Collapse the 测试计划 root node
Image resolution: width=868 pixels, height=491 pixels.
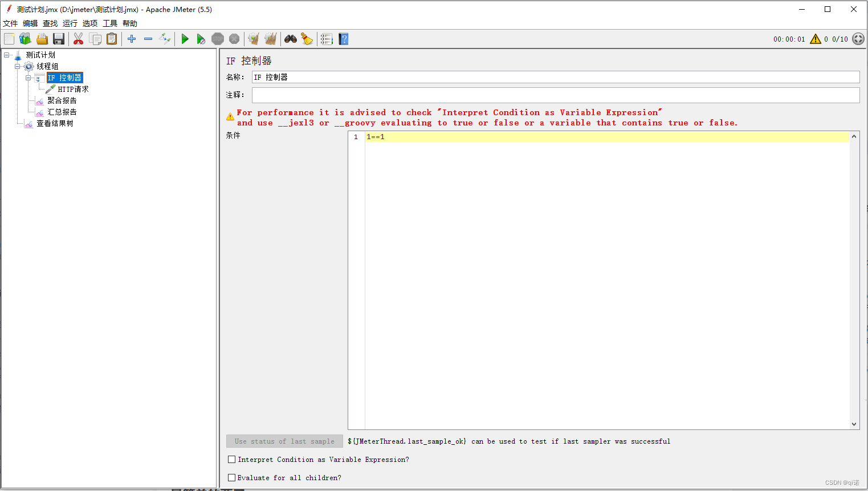coord(6,55)
